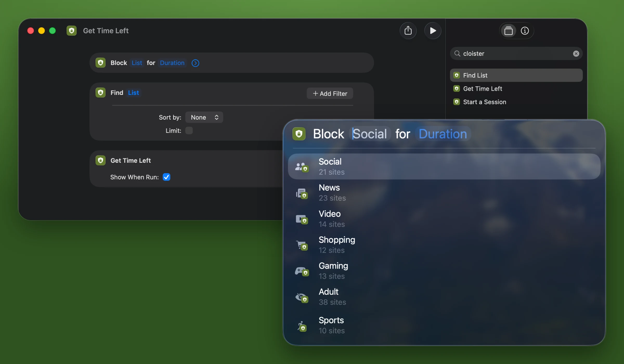Open the Sort by None dropdown
The height and width of the screenshot is (364, 624).
point(204,117)
